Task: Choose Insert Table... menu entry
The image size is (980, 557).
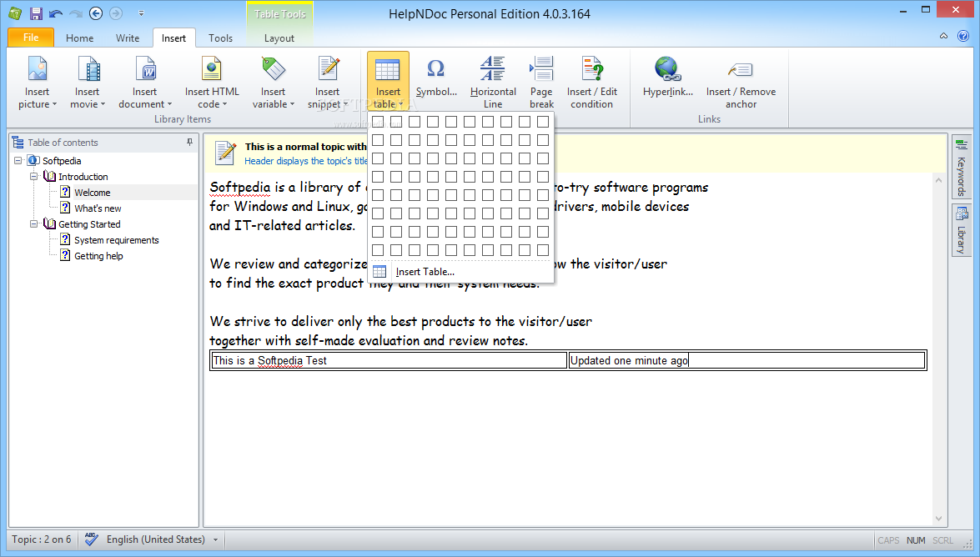Action: [461, 272]
